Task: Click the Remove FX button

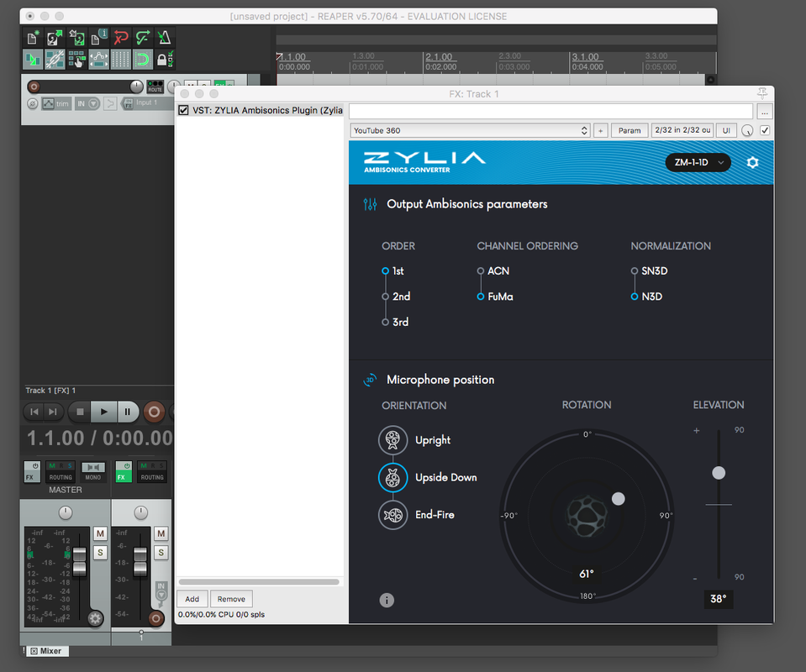Action: [231, 599]
